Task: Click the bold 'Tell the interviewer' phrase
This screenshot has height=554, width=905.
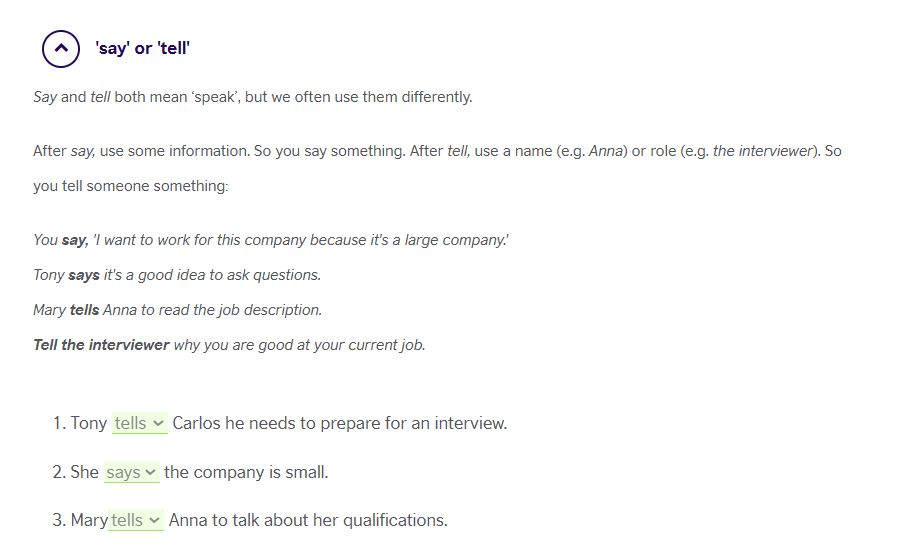Action: tap(101, 345)
